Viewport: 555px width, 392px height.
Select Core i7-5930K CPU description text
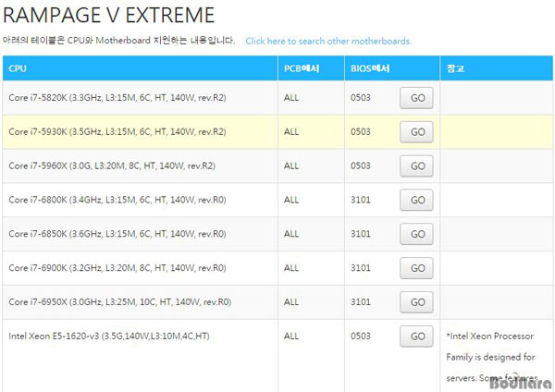click(x=117, y=131)
